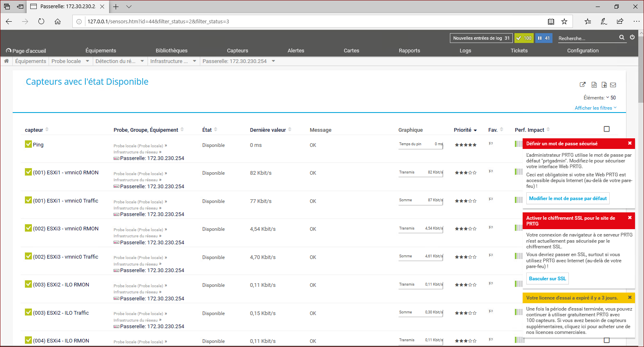Click the blue 41 paused sensors button
Viewport: 644px width, 347px height.
(544, 38)
